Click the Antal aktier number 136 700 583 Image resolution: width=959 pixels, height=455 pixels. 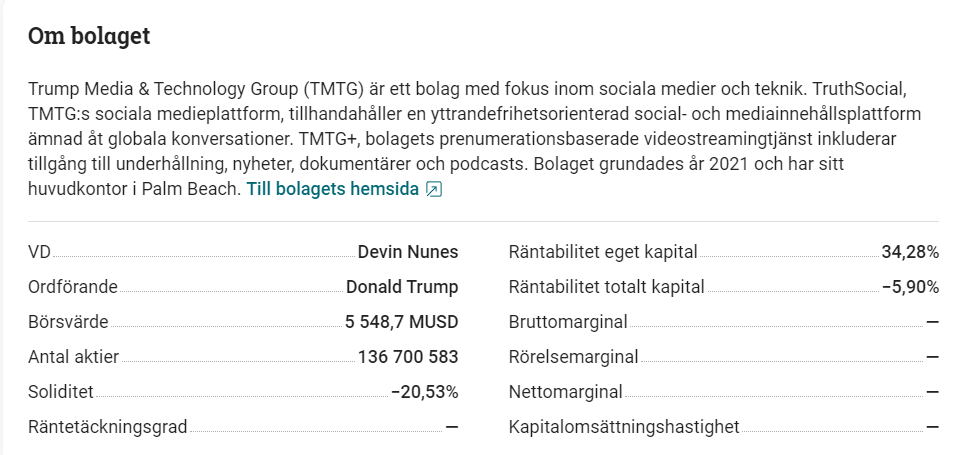pyautogui.click(x=408, y=357)
